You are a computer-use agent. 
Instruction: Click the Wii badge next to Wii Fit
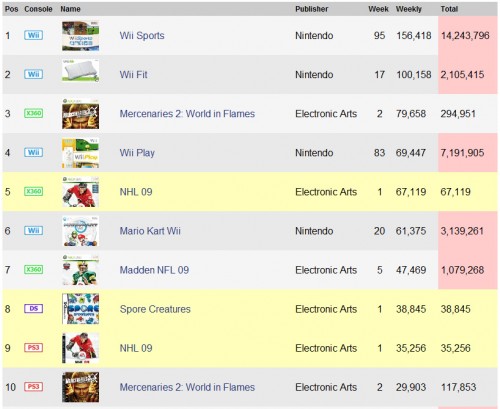click(33, 74)
